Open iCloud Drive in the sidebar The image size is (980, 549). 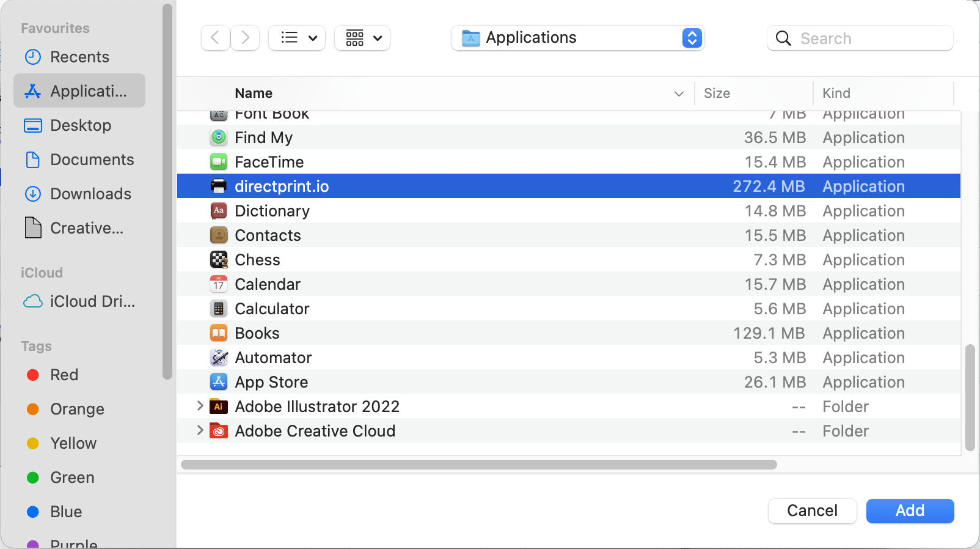pyautogui.click(x=79, y=301)
